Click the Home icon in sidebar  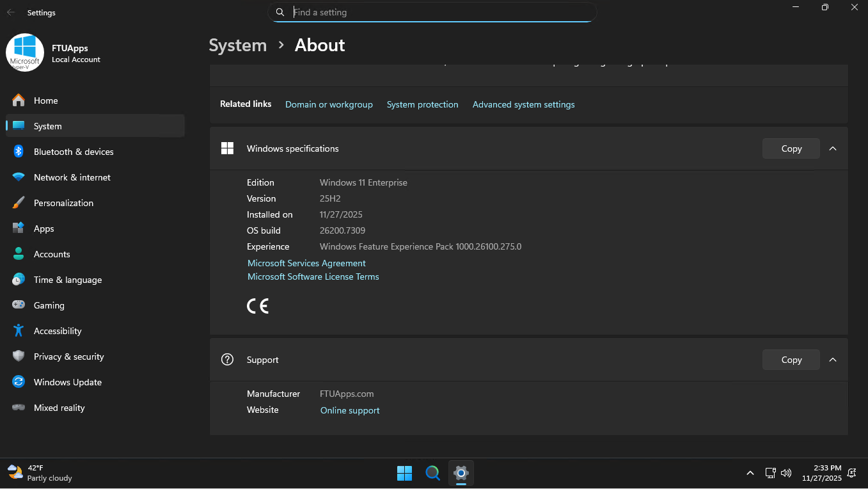pyautogui.click(x=19, y=100)
